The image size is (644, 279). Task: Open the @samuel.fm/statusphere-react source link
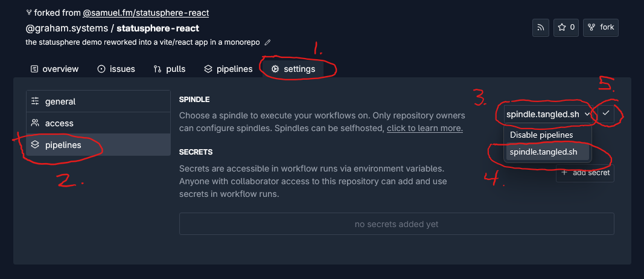pyautogui.click(x=145, y=12)
